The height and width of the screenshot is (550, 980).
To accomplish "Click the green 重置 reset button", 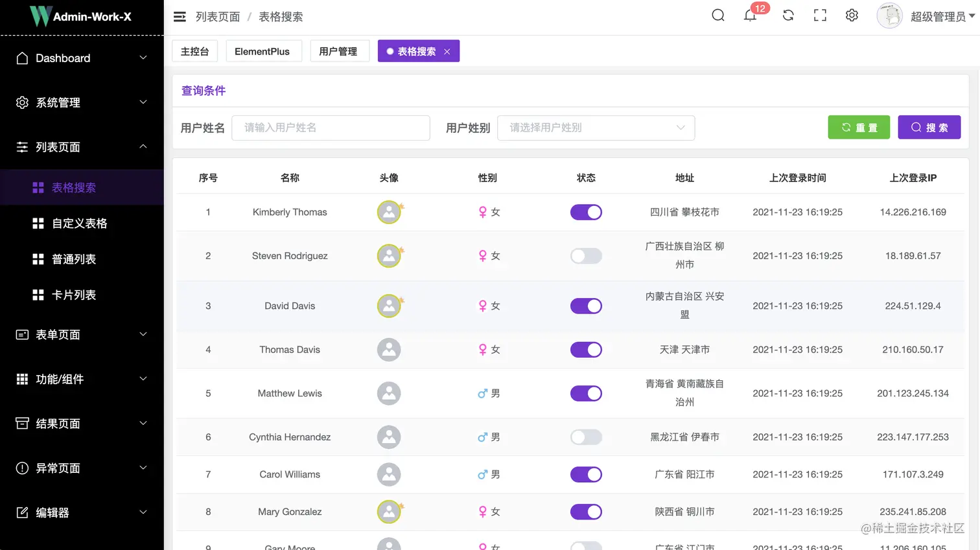I will [x=859, y=127].
